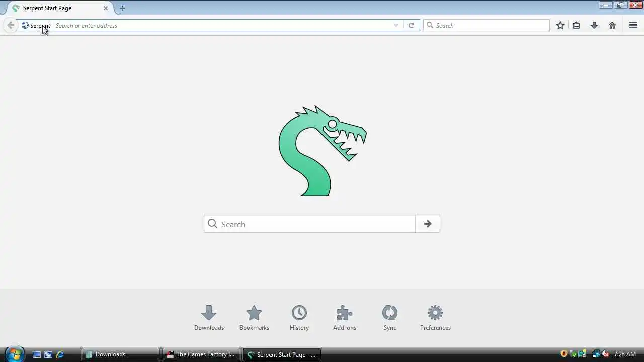Click the 7:28 AM clock

pos(625,354)
